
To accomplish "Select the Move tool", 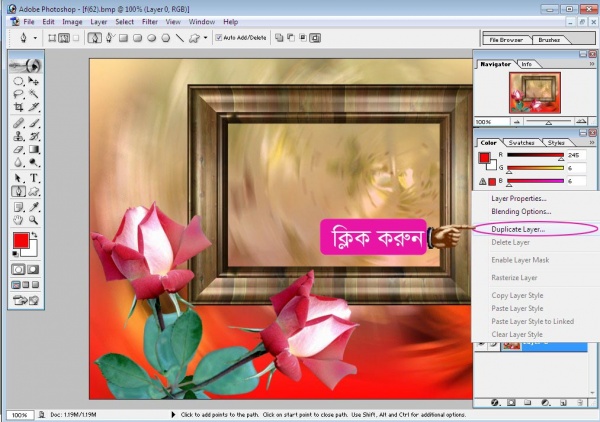I will pyautogui.click(x=34, y=81).
